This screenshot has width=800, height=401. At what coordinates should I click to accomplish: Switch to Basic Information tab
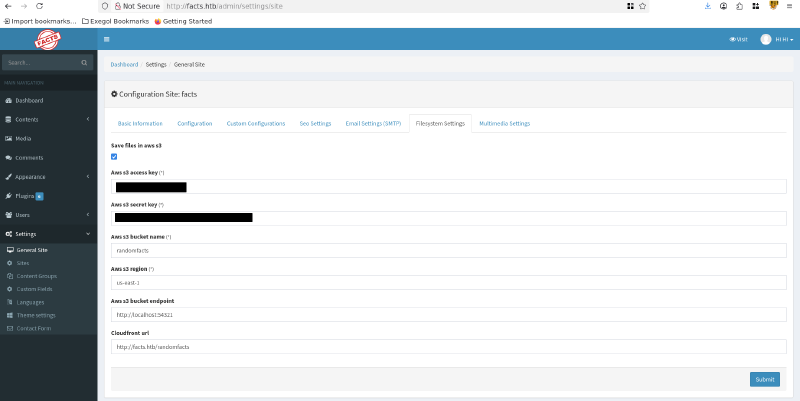(x=140, y=123)
